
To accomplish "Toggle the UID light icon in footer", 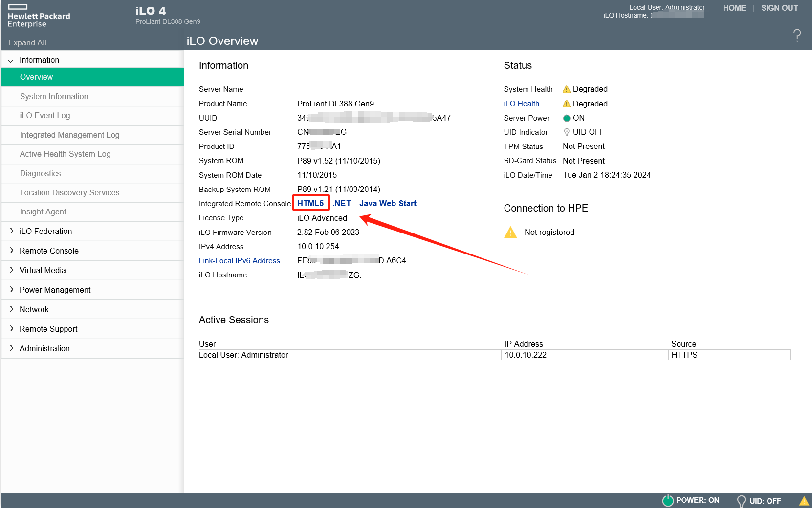I will (x=741, y=501).
